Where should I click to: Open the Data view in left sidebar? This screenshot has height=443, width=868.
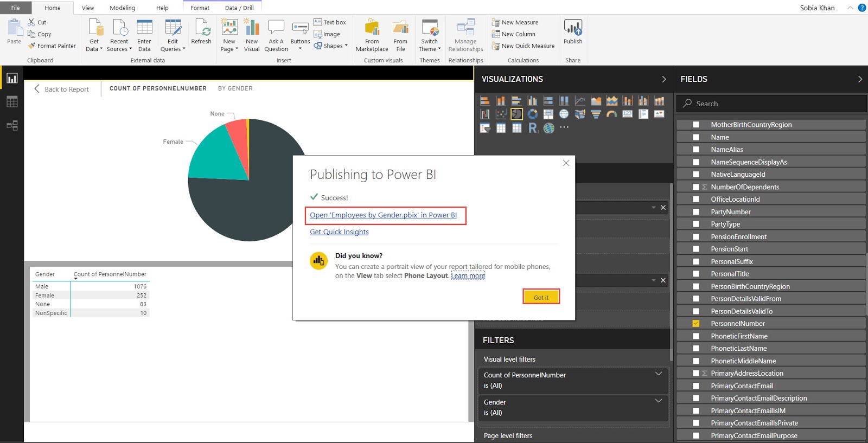tap(12, 101)
